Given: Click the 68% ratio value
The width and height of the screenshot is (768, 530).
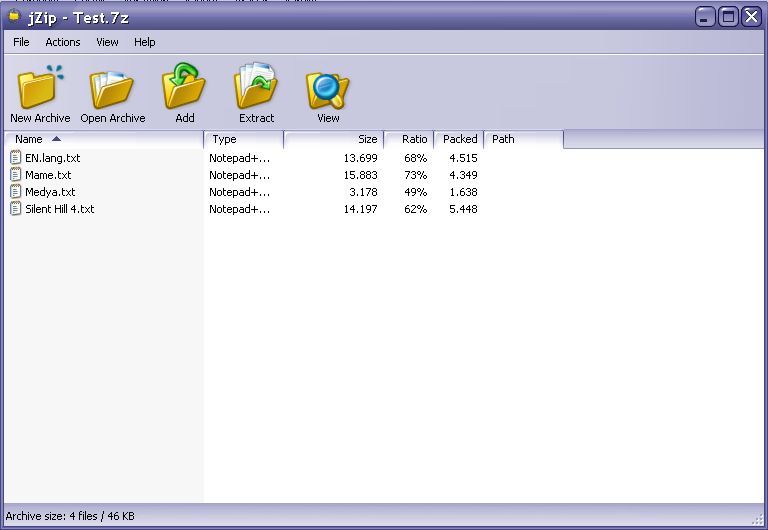Looking at the screenshot, I should pos(415,158).
